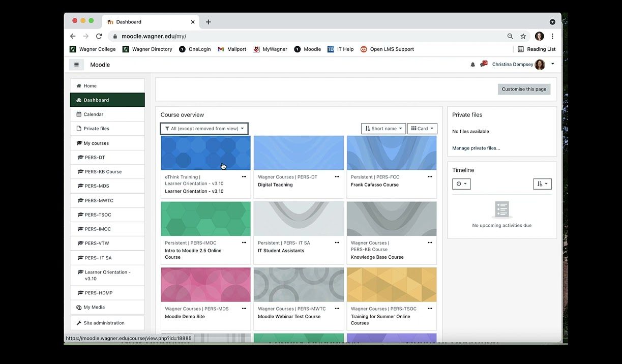Image resolution: width=622 pixels, height=364 pixels.
Task: Click the pink Moodle Demo Site card image
Action: pos(205,285)
